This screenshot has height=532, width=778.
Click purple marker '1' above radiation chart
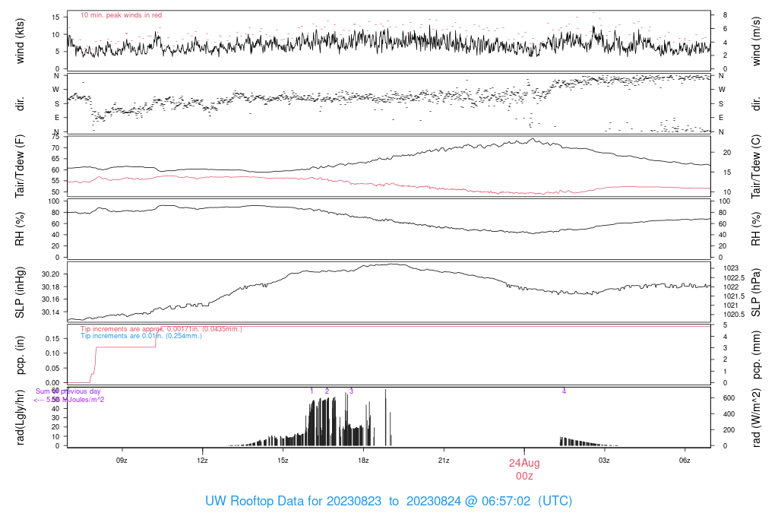coord(312,391)
